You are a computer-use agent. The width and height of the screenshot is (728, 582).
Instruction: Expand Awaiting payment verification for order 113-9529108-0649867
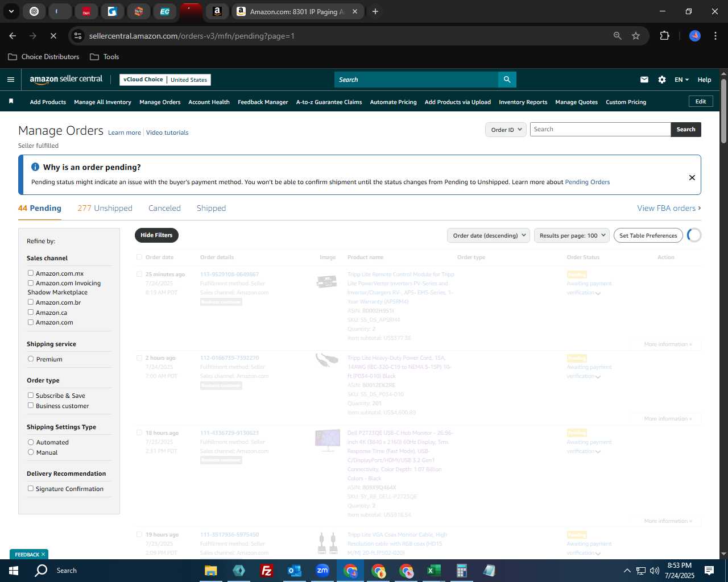pyautogui.click(x=598, y=293)
